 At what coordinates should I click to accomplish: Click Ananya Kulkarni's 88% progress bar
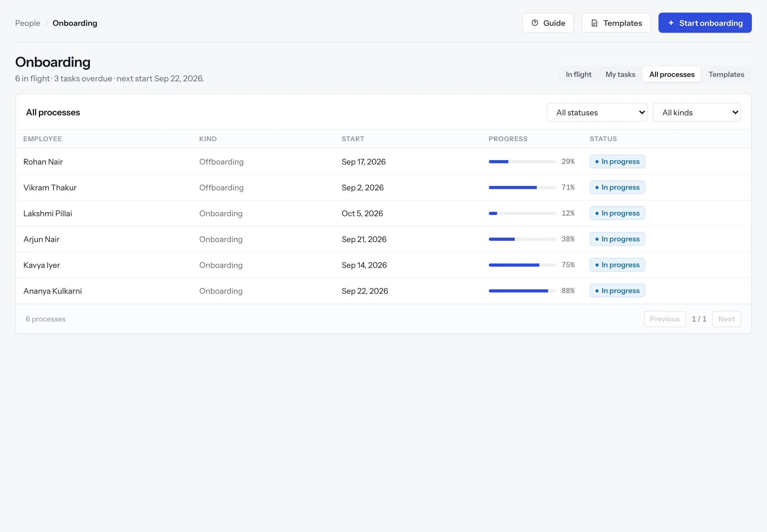[522, 291]
